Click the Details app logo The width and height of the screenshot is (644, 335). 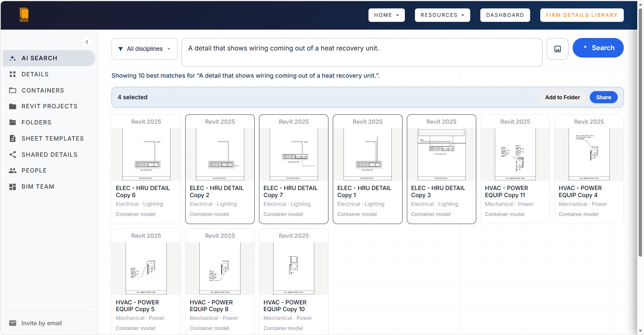tap(24, 15)
